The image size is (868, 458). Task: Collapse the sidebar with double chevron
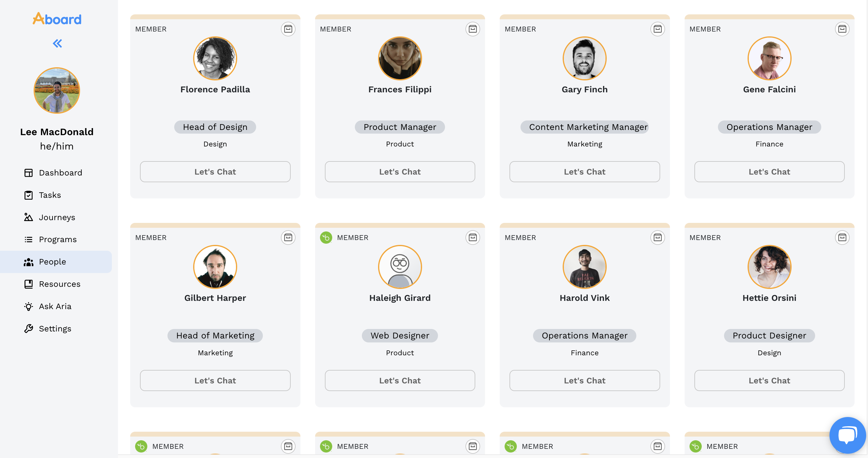pyautogui.click(x=57, y=43)
